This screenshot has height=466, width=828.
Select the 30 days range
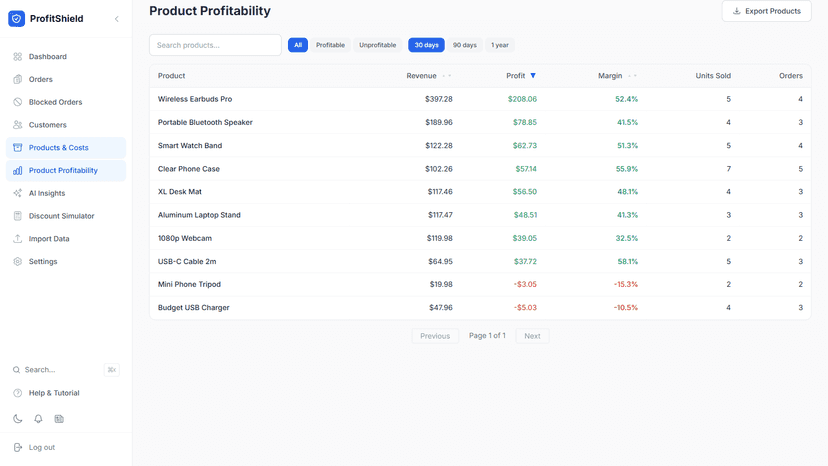[426, 45]
